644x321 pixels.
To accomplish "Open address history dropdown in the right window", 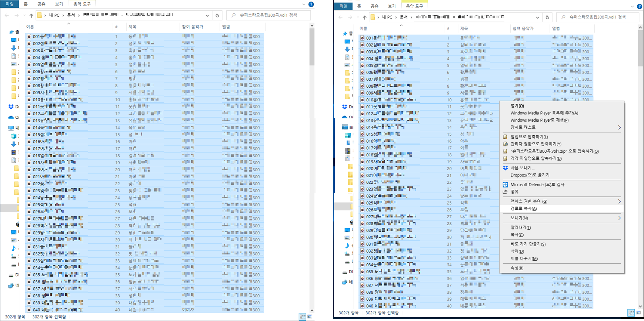I will (537, 17).
